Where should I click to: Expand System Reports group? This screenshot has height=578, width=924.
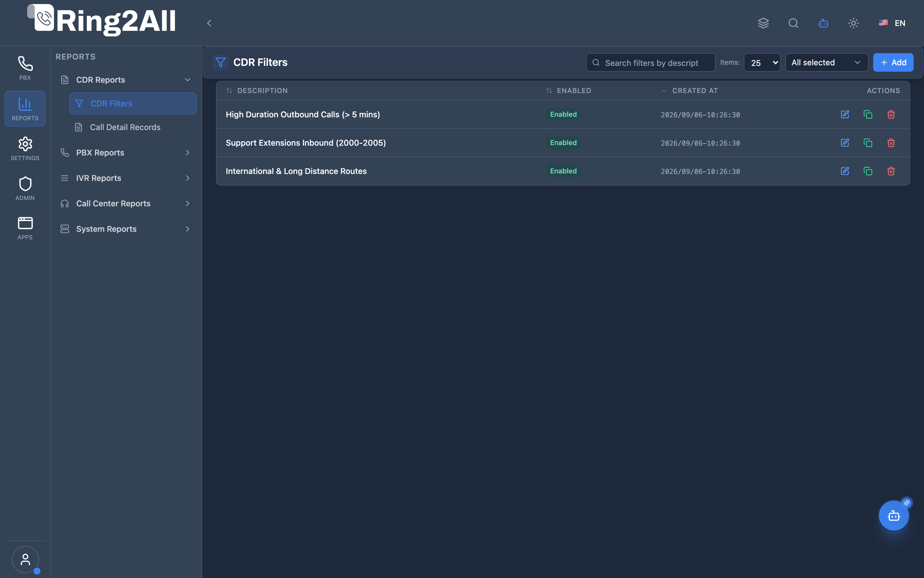[x=126, y=229]
